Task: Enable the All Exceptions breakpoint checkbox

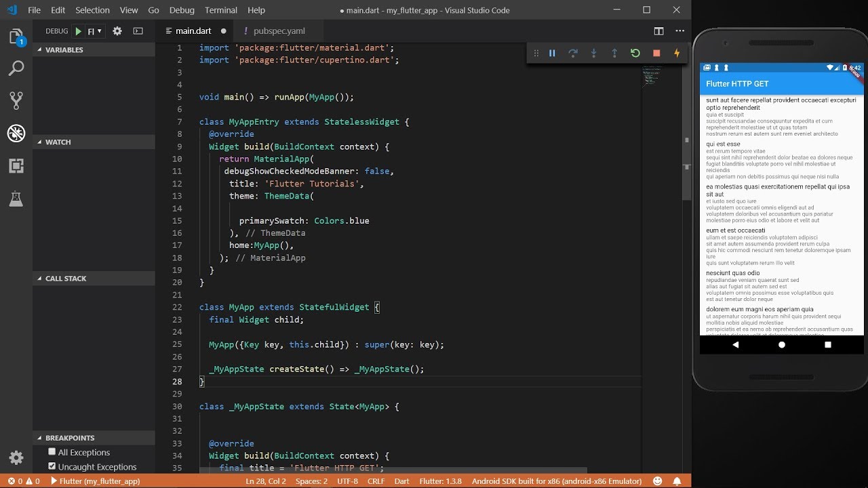Action: pos(52,451)
